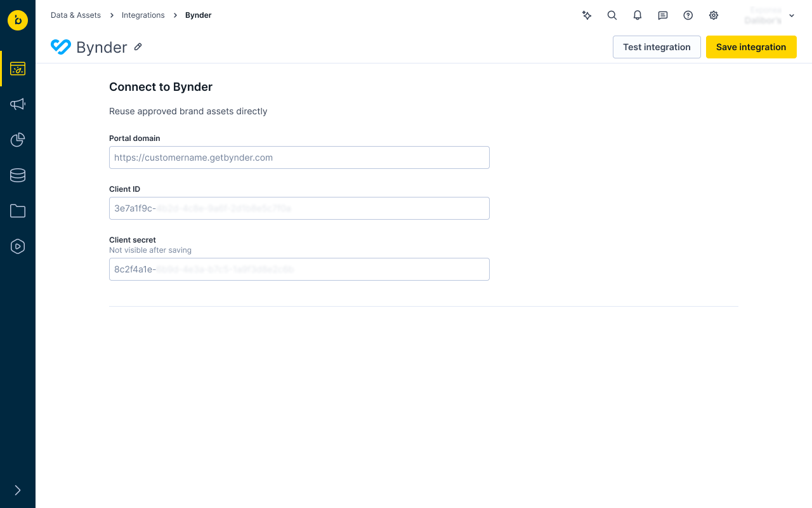Open the Campaigns megaphone sidebar icon

[x=18, y=104]
